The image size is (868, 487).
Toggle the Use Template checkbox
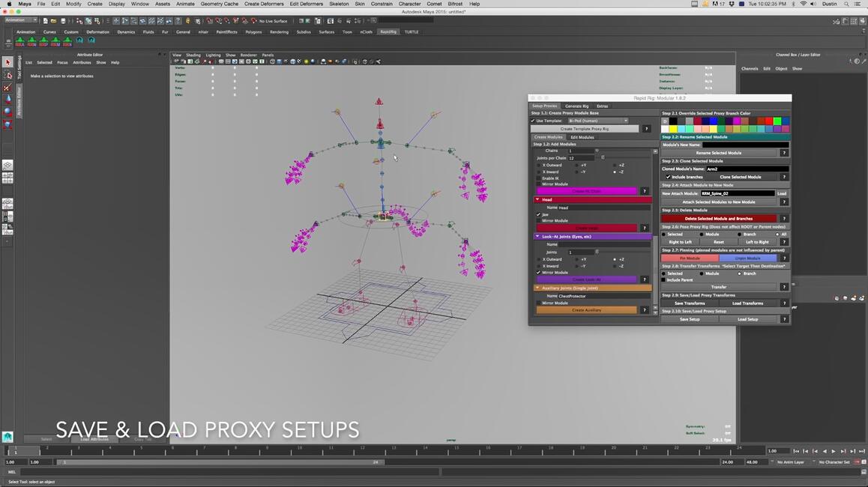(533, 121)
